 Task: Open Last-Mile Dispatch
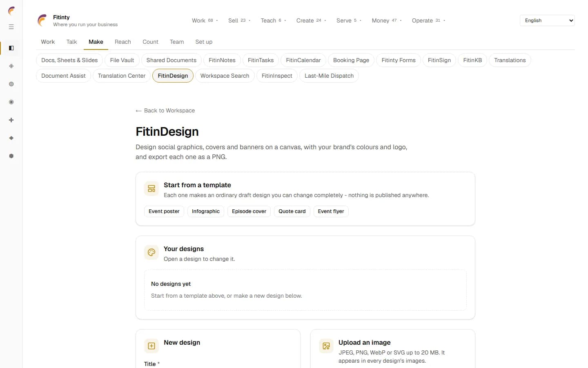tap(329, 76)
